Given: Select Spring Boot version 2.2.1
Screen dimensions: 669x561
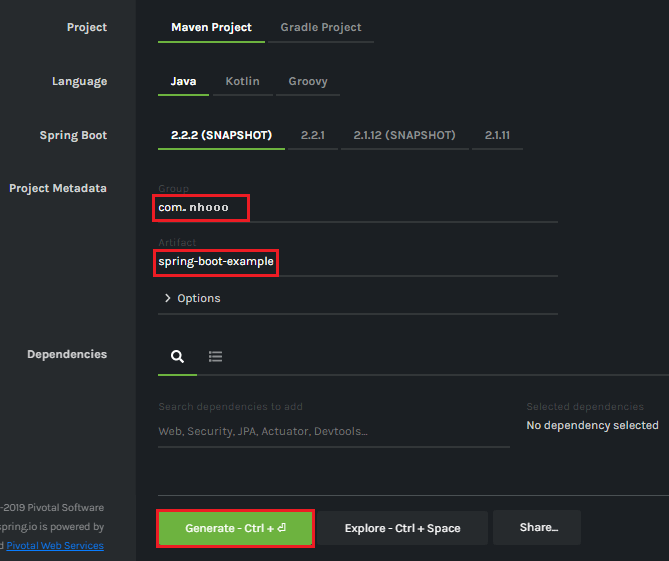Looking at the screenshot, I should coord(313,135).
